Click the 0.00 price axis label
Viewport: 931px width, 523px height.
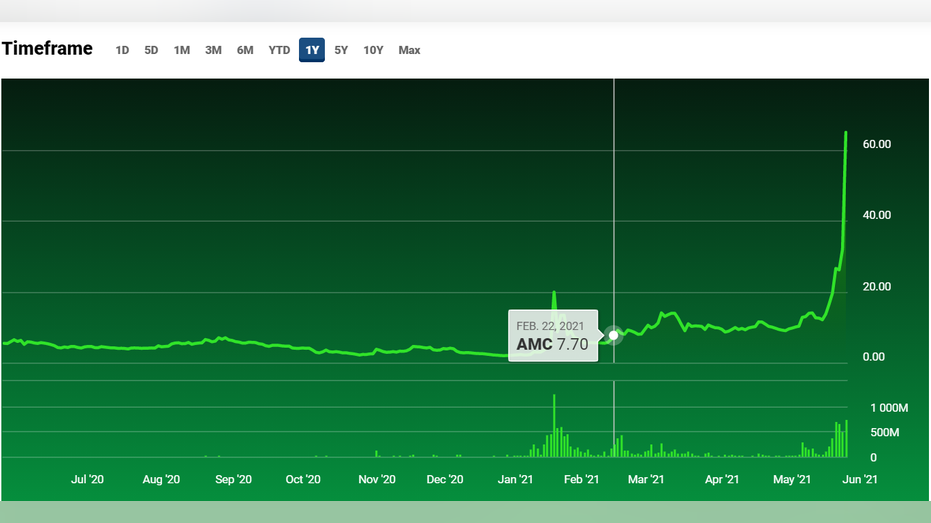[873, 357]
